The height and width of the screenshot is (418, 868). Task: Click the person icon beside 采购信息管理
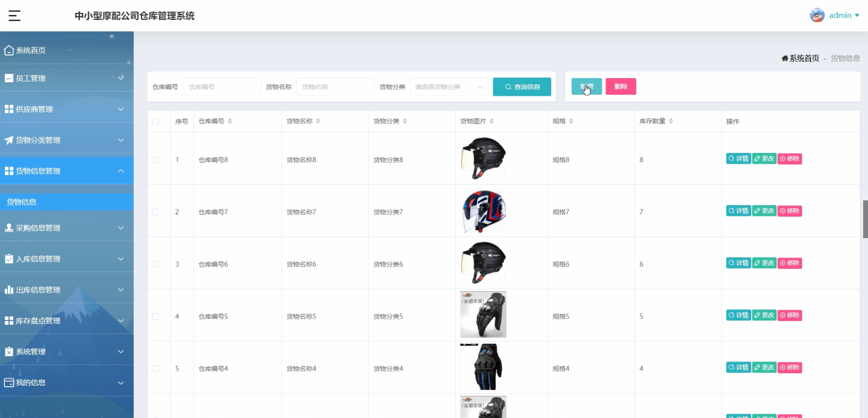click(9, 228)
